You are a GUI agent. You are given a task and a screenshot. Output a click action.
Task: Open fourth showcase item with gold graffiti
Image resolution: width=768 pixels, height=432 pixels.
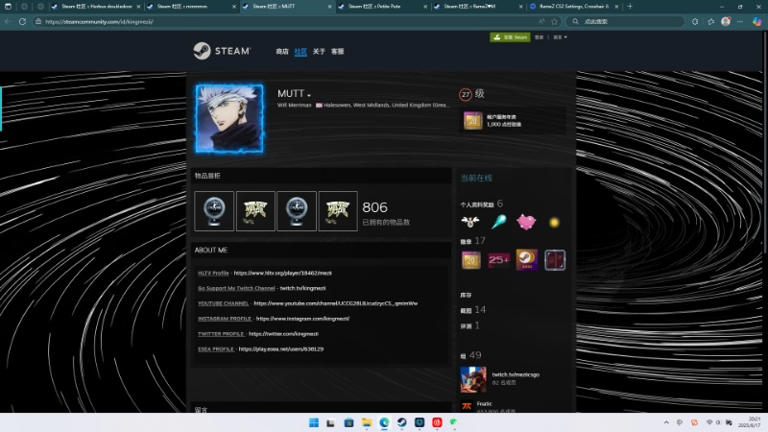coord(338,211)
